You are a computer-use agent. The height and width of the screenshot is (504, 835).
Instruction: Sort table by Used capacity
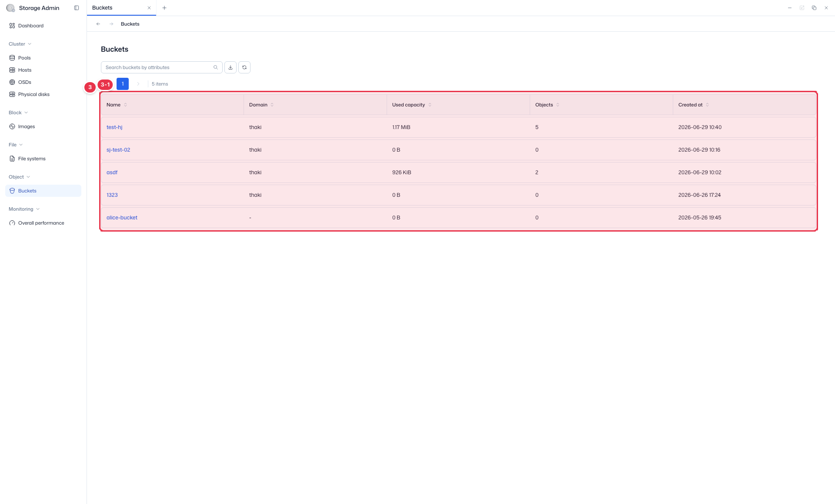(x=430, y=105)
